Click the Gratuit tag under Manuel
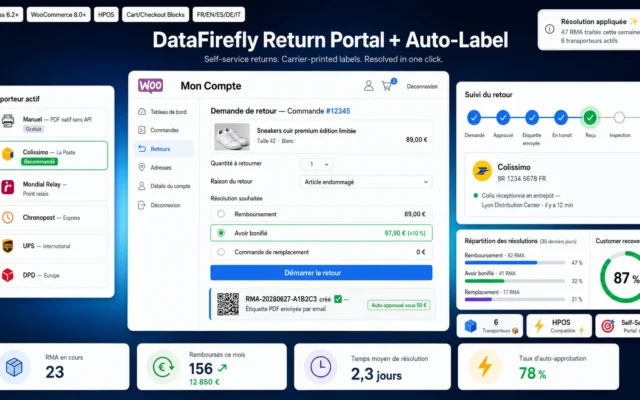 (x=33, y=129)
